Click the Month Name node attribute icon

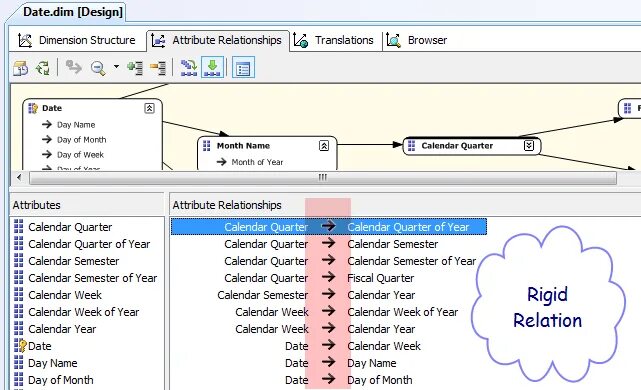[x=206, y=146]
